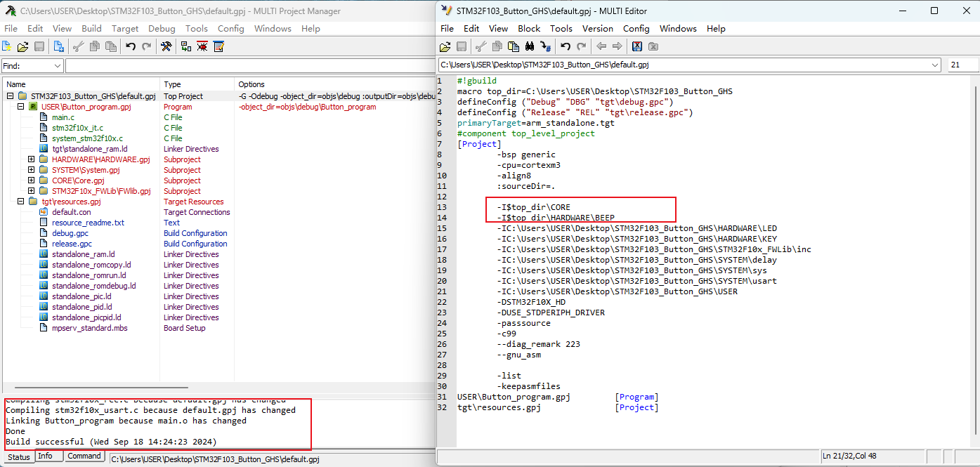
Task: Click the red bug Debug icon
Action: click(202, 46)
